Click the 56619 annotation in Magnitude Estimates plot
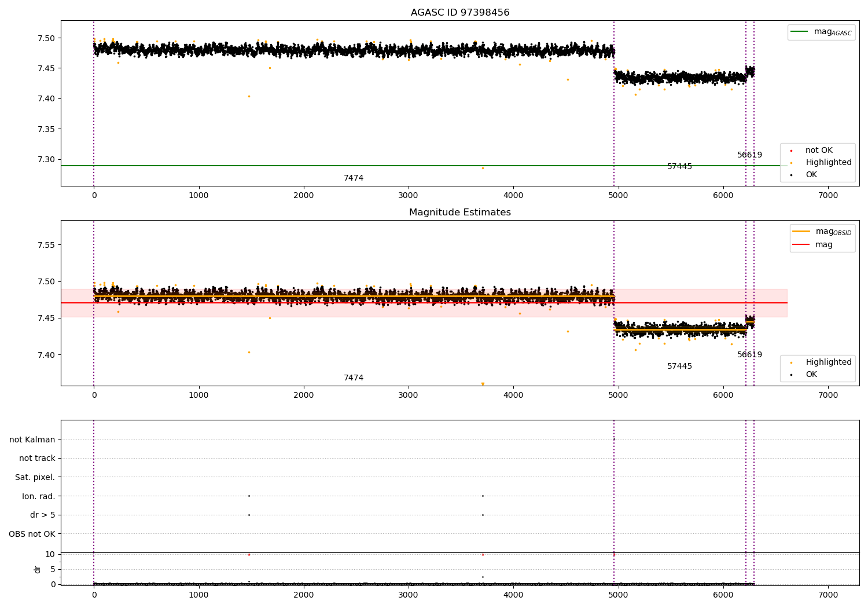The width and height of the screenshot is (868, 608). [749, 355]
